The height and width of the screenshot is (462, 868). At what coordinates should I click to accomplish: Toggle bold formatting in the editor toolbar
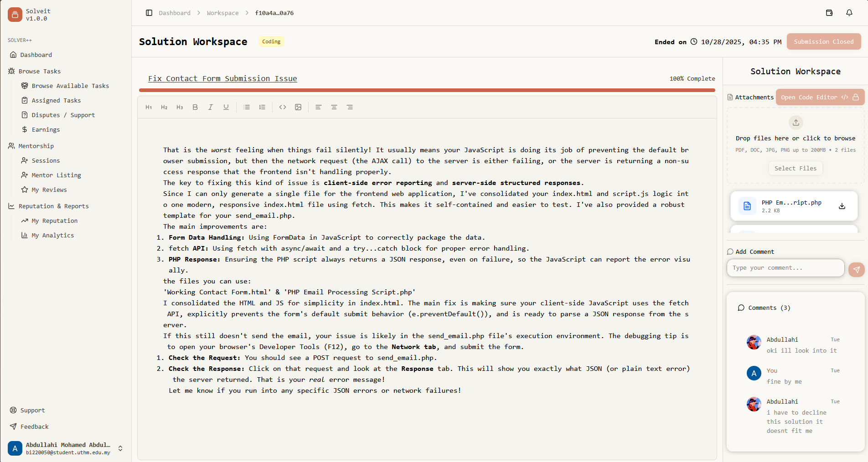point(195,107)
